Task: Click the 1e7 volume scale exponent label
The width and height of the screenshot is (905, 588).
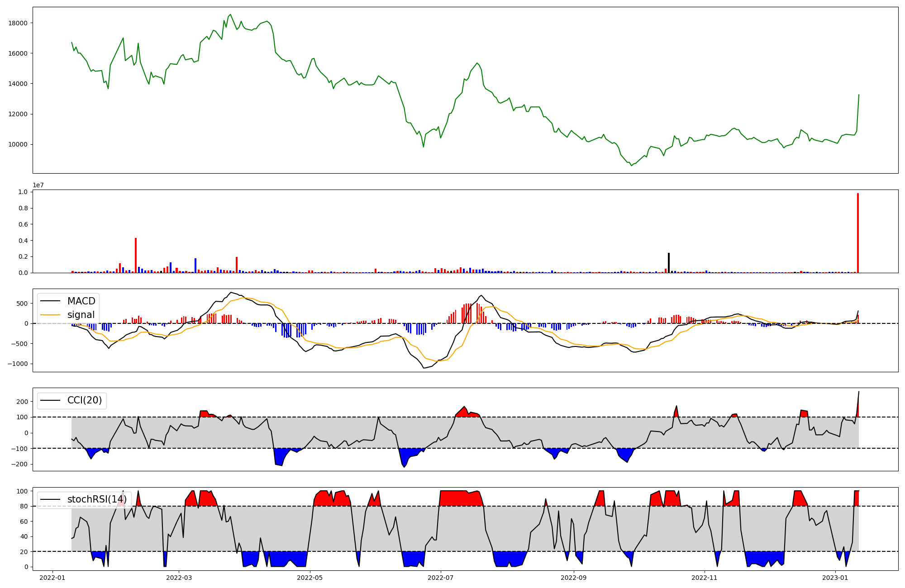Action: (x=38, y=185)
